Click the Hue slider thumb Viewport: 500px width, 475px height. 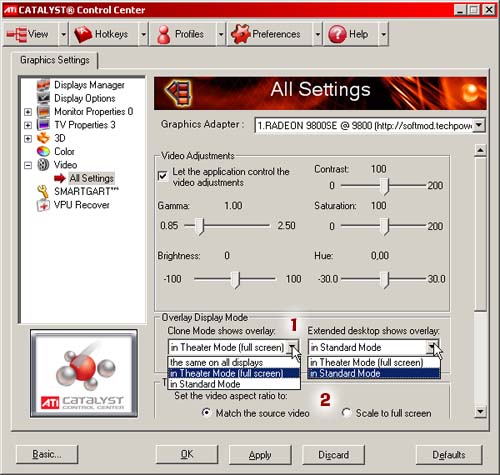[x=385, y=279]
